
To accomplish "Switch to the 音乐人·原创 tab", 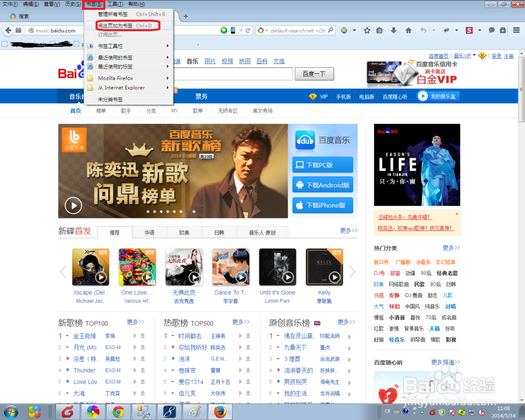I will point(262,233).
